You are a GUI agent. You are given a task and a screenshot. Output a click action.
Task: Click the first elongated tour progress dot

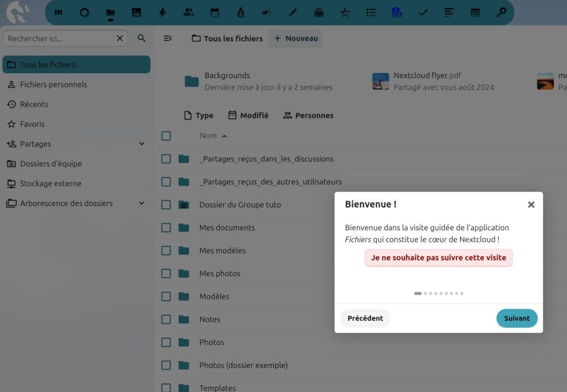[x=417, y=293]
